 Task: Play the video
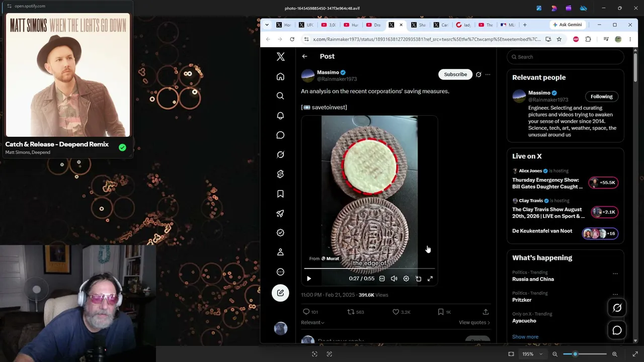tap(309, 279)
